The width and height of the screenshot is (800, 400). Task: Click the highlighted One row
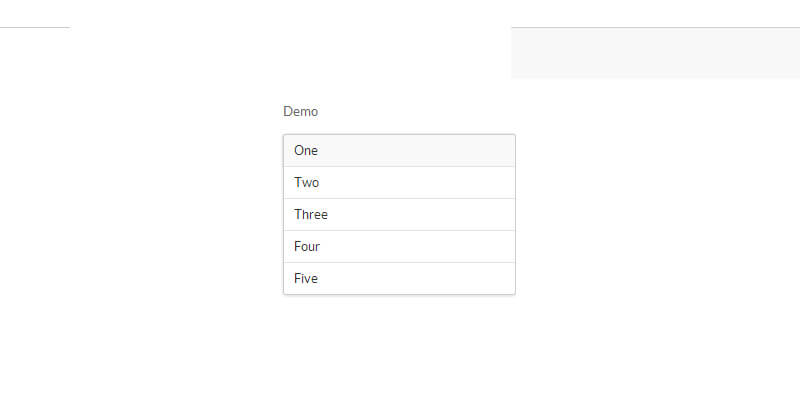tap(399, 151)
